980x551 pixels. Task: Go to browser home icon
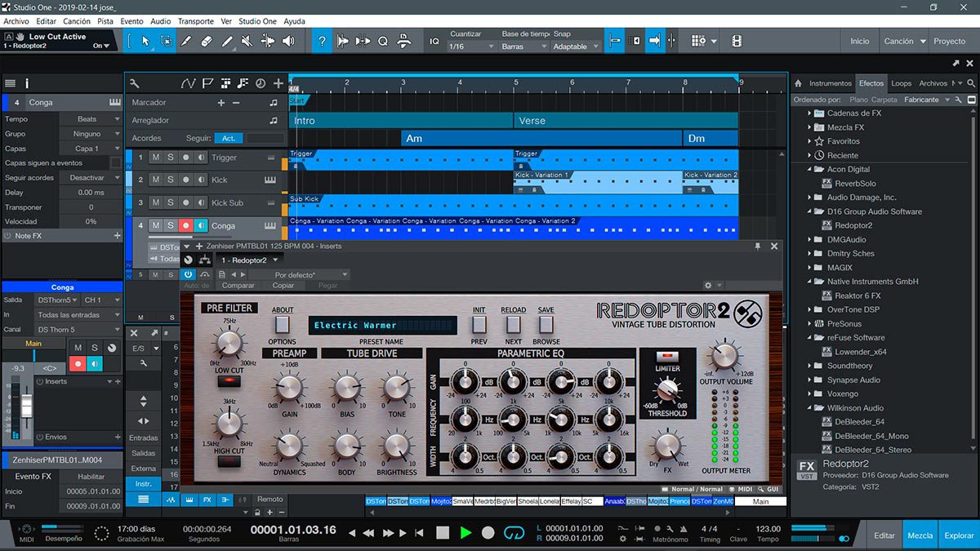[x=798, y=83]
